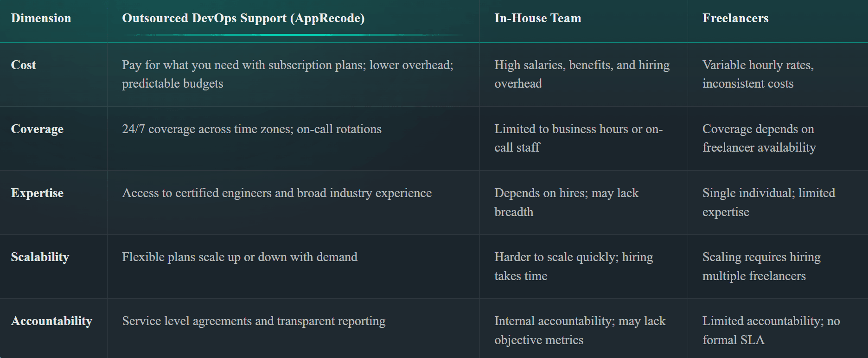Click the Freelancers column header
Screen dimensions: 868x358
tap(735, 18)
